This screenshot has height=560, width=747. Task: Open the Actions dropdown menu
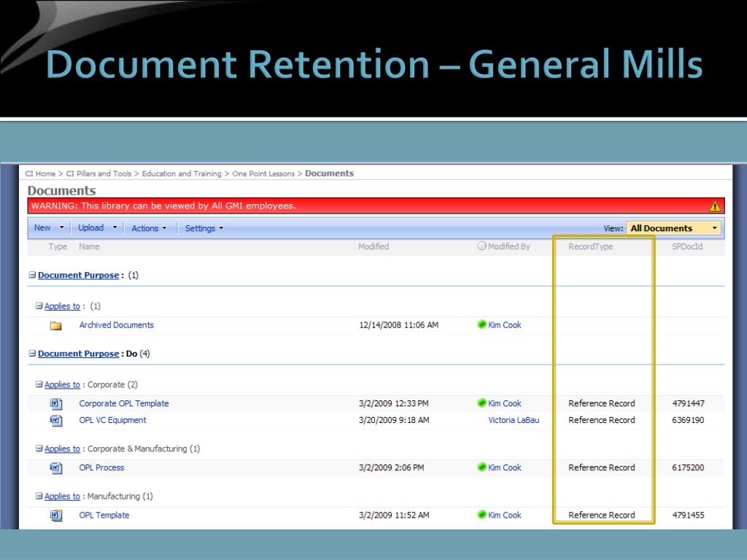(149, 228)
